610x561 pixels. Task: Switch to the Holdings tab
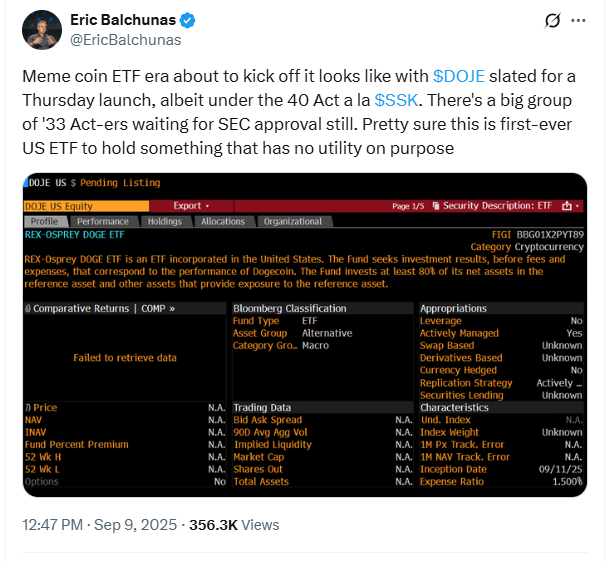pyautogui.click(x=165, y=221)
